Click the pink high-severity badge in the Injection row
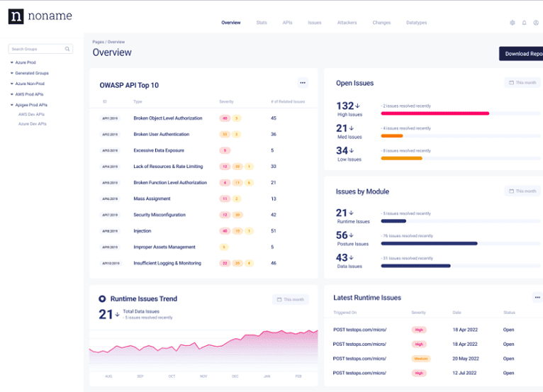Screen dimensions: 543x392 [225, 230]
